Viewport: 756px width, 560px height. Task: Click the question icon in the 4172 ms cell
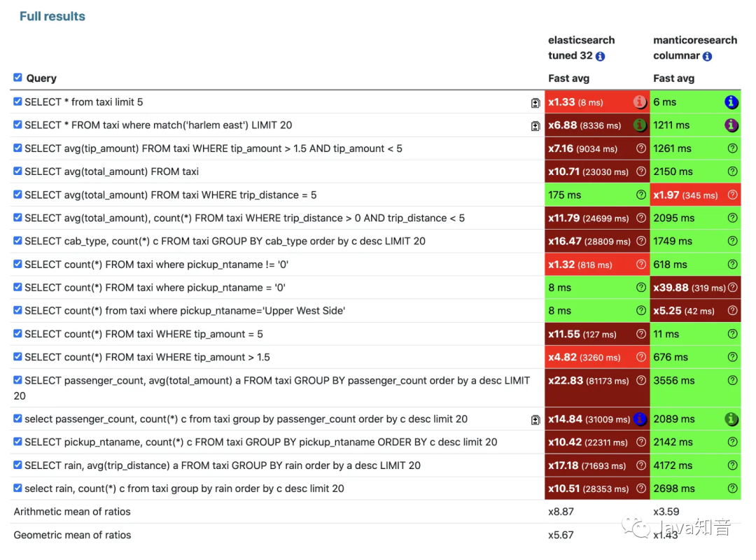[x=732, y=465]
